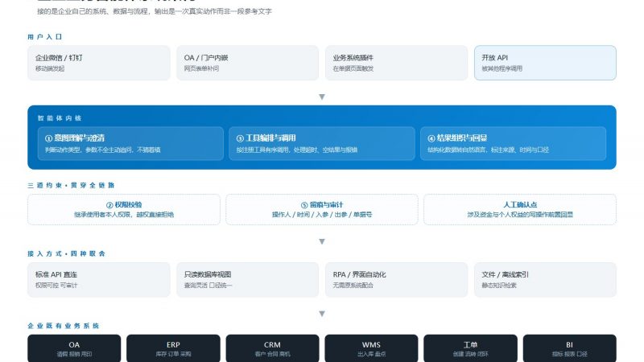
Task: Open the ④ 结果组织与回显 card
Action: [x=513, y=143]
